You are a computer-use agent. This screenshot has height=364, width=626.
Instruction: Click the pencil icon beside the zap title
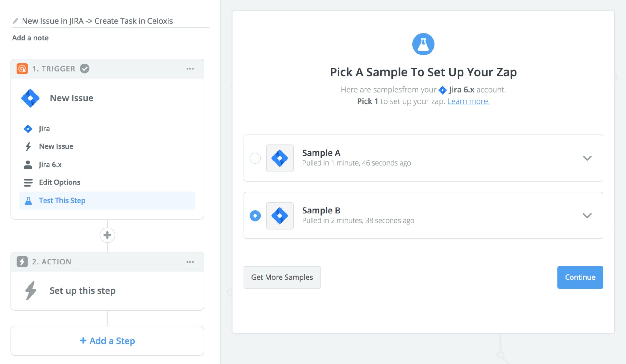pos(14,21)
